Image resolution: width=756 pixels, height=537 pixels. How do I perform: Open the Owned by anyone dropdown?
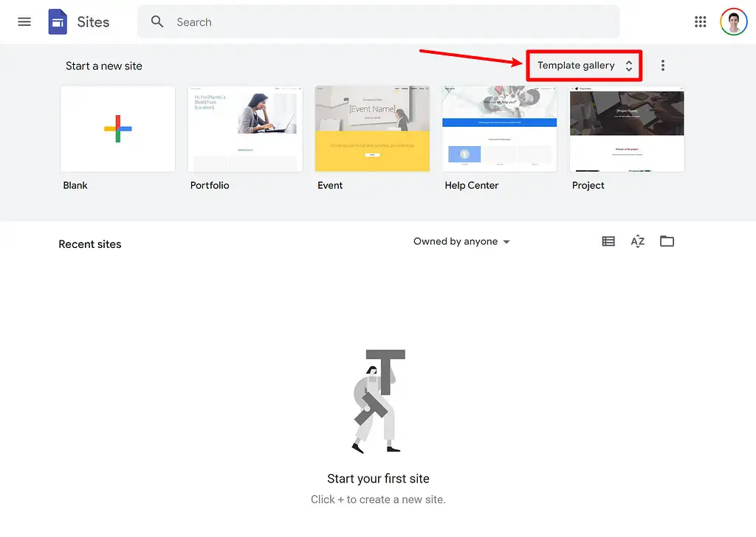point(461,241)
